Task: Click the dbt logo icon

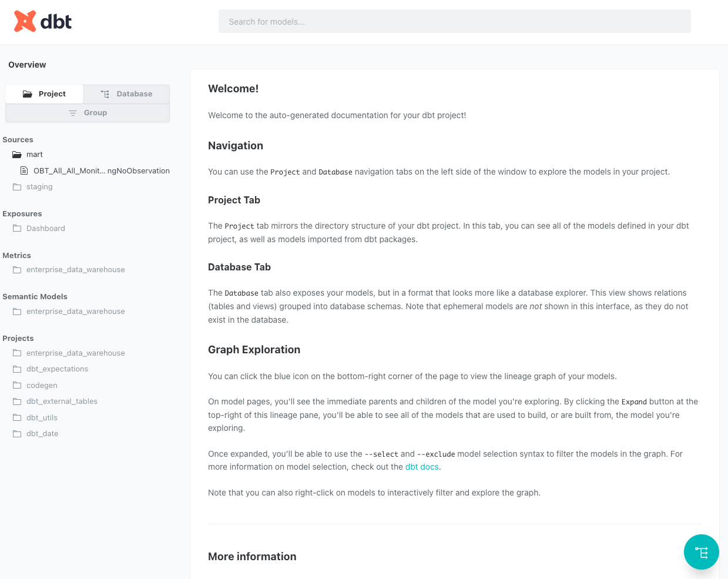Action: coord(25,21)
